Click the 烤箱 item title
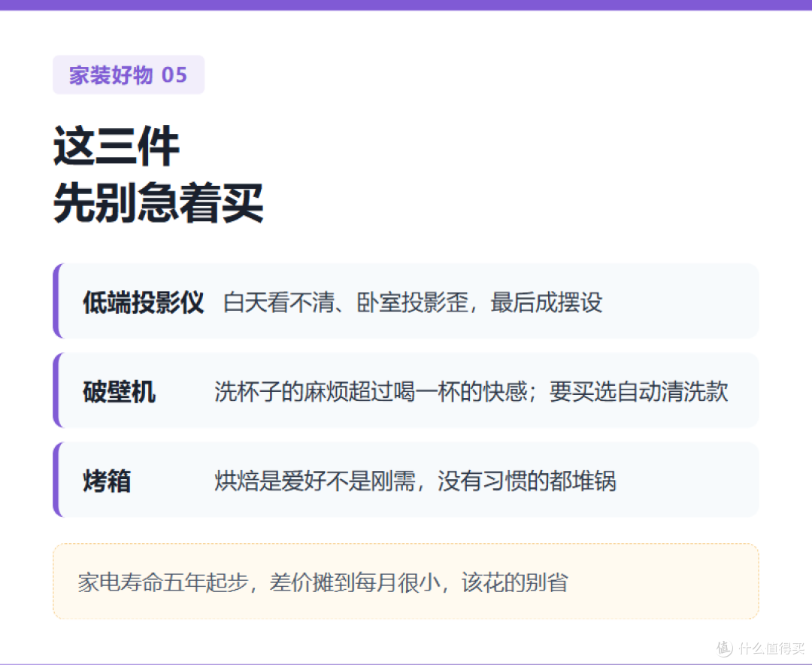 108,481
